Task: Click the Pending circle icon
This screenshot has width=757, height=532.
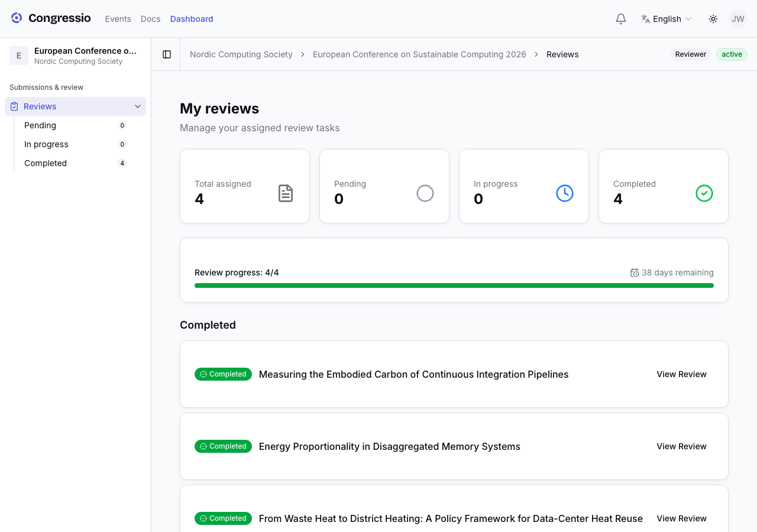Action: (425, 193)
